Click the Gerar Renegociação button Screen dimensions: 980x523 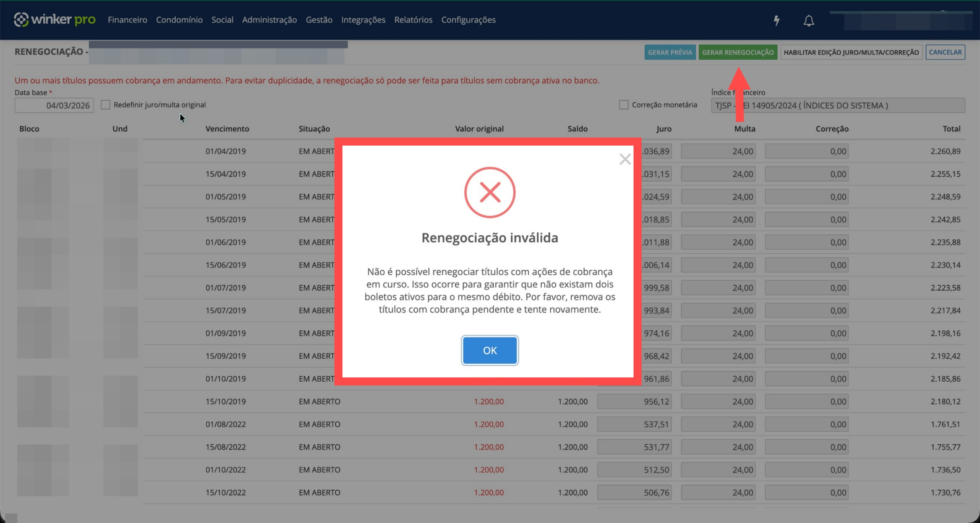coord(737,52)
